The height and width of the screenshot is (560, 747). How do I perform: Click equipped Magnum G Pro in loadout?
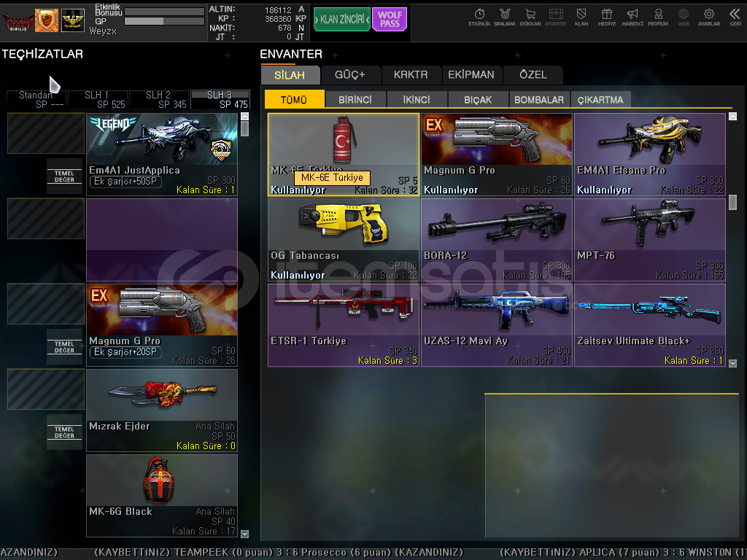pos(162,325)
